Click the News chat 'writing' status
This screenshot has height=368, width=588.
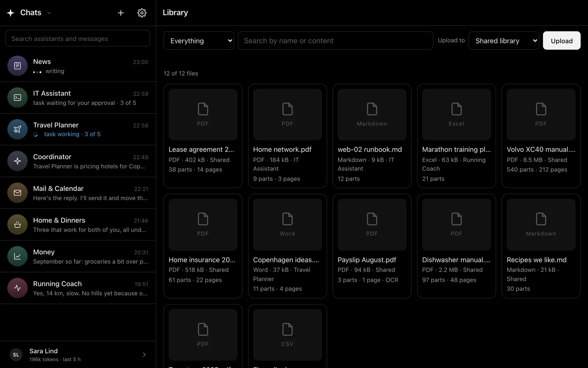tap(55, 71)
